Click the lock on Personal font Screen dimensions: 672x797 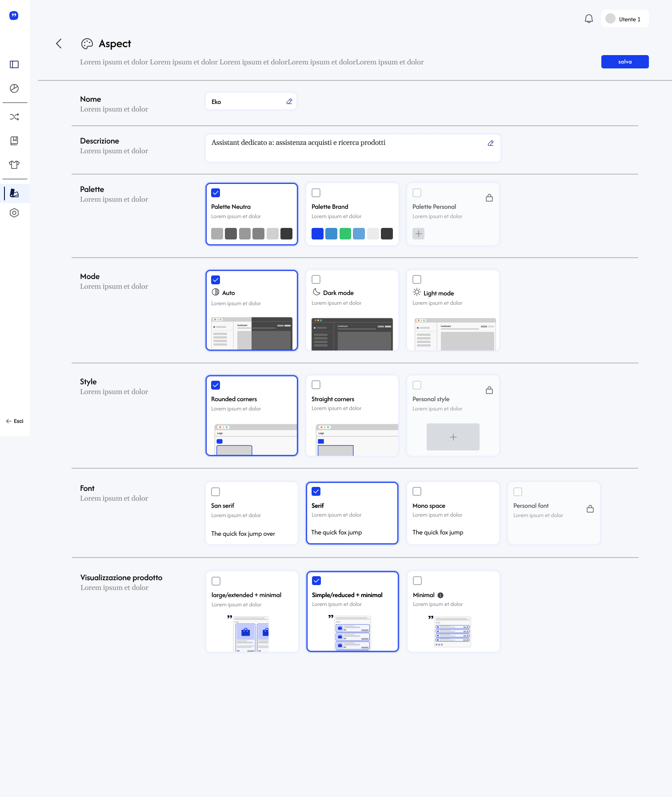tap(590, 509)
